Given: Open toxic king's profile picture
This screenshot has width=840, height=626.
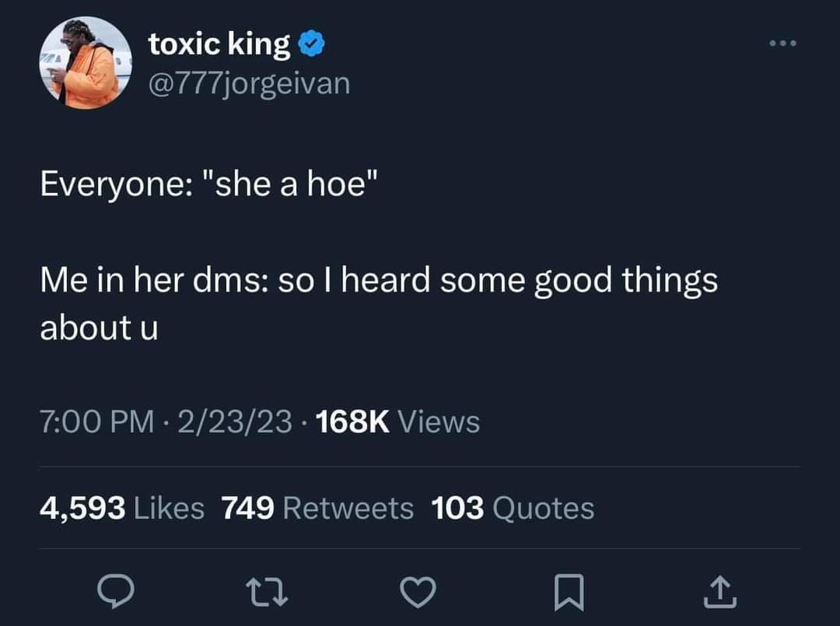Looking at the screenshot, I should [x=86, y=63].
